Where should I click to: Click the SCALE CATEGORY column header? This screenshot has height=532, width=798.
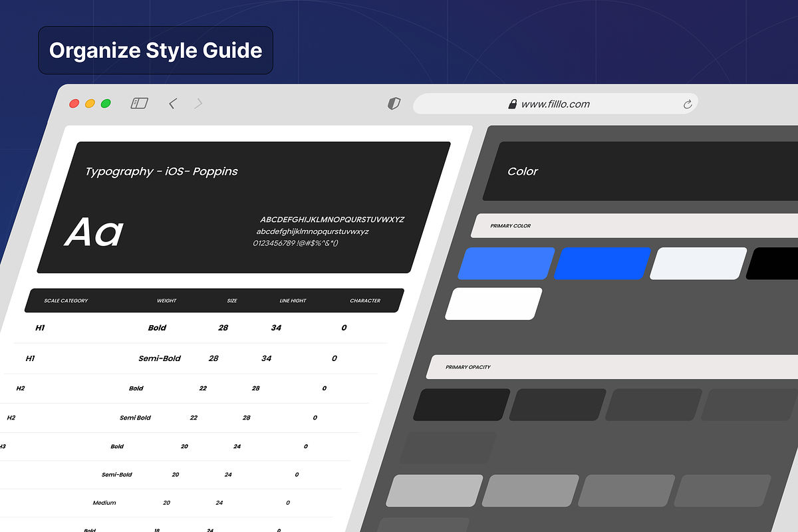66,301
